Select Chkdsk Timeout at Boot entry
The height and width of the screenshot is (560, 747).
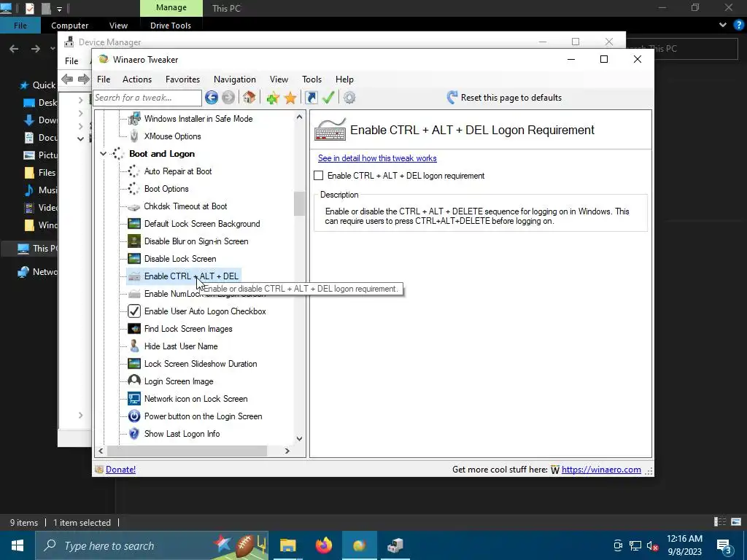coord(185,206)
